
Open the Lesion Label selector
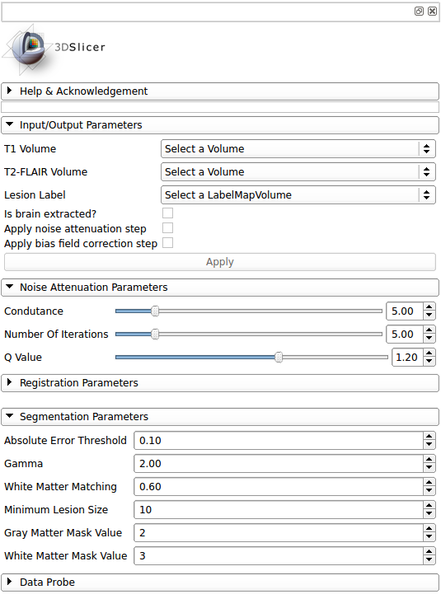click(x=298, y=195)
